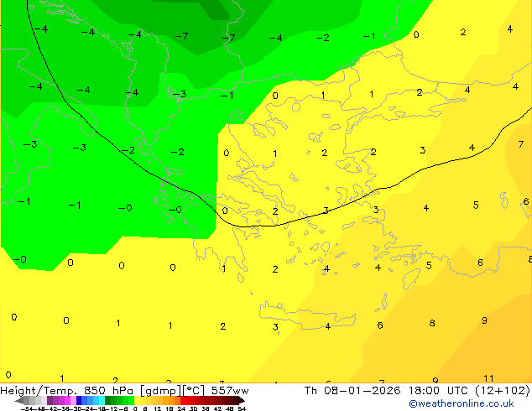Click the positive '54' label ending the scale
The height and width of the screenshot is (411, 532).
pos(242,408)
